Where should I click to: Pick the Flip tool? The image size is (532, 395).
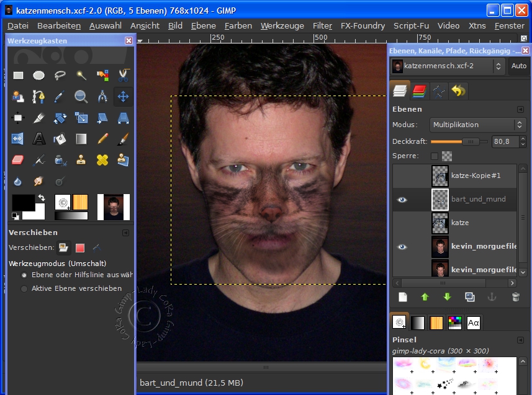(x=18, y=139)
